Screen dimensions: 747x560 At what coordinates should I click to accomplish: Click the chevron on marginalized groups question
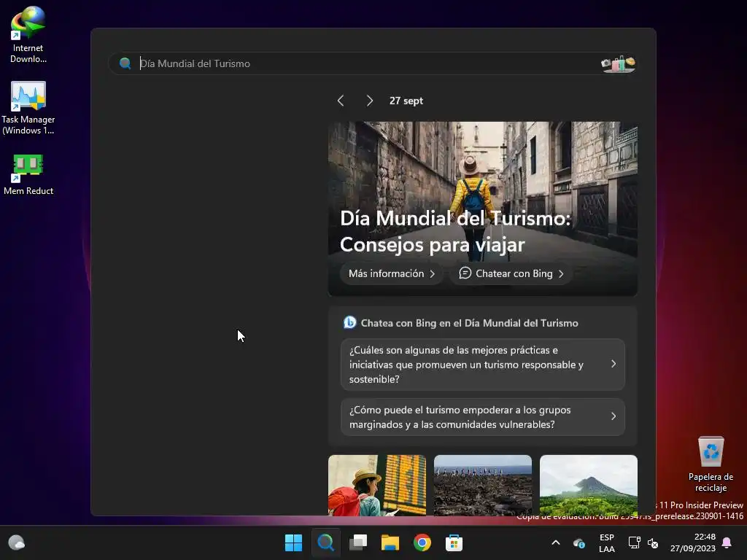pyautogui.click(x=613, y=416)
